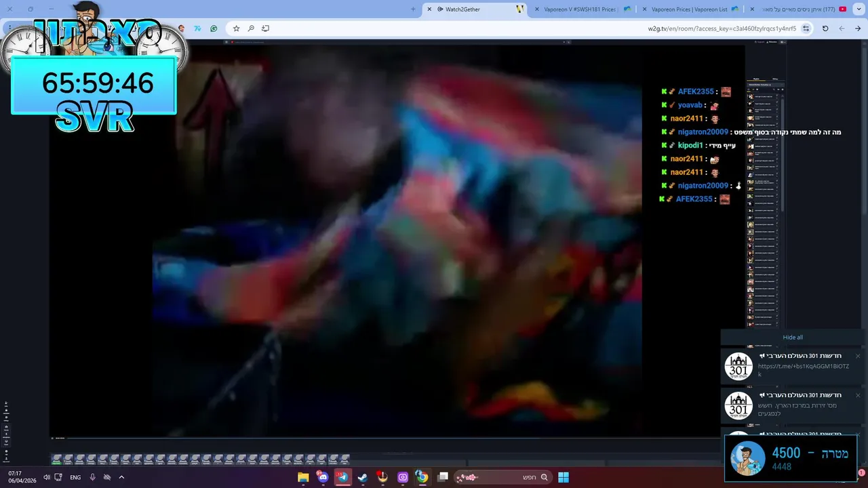Open Task View on the taskbar

[x=443, y=477]
